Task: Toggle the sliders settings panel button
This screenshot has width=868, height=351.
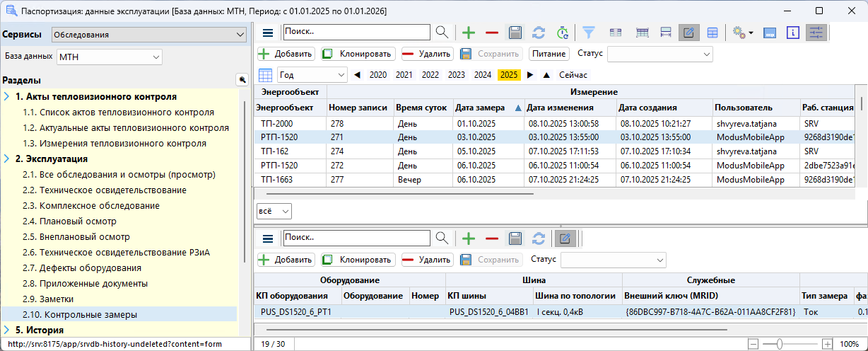Action: click(816, 33)
